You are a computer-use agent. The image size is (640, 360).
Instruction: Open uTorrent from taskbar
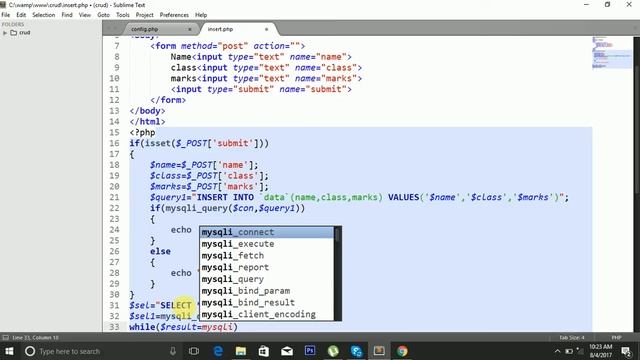(333, 351)
